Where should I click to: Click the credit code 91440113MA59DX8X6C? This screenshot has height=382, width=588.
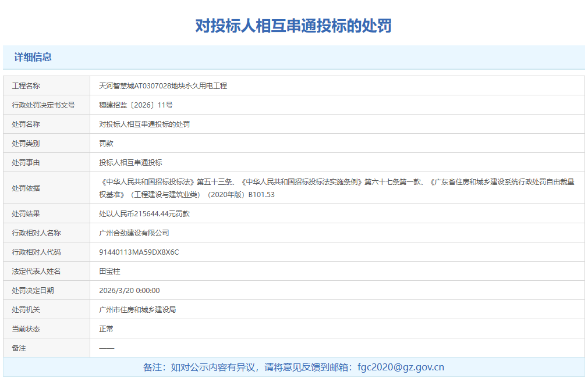click(139, 252)
